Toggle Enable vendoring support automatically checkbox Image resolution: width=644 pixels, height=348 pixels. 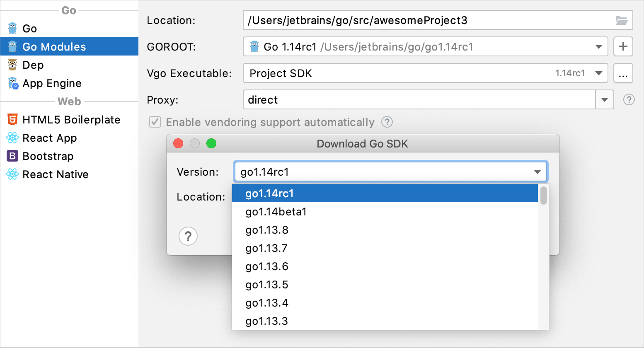155,122
